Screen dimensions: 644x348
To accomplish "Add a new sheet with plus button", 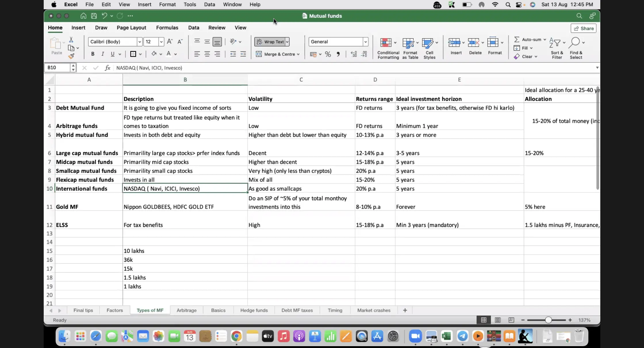I will pyautogui.click(x=405, y=310).
